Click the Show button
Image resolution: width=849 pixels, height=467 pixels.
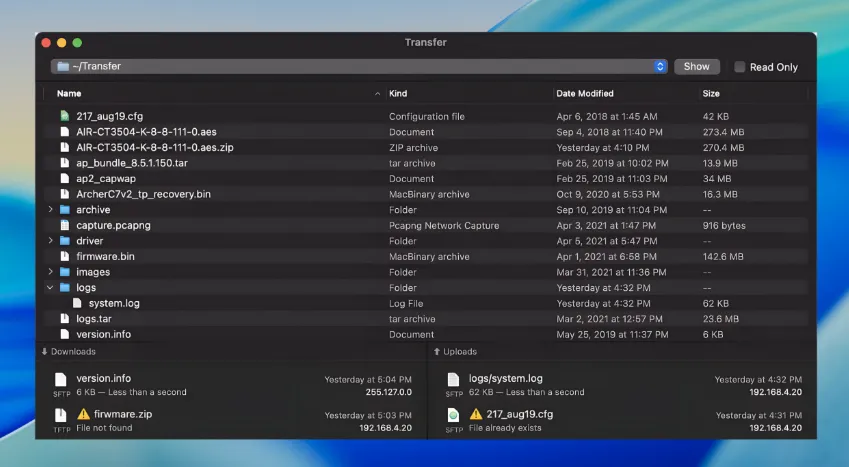point(696,67)
